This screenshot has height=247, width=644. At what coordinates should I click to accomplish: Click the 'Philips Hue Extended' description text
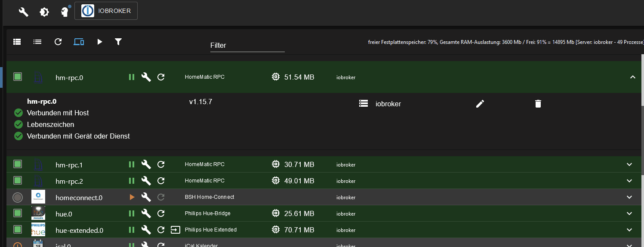point(211,229)
